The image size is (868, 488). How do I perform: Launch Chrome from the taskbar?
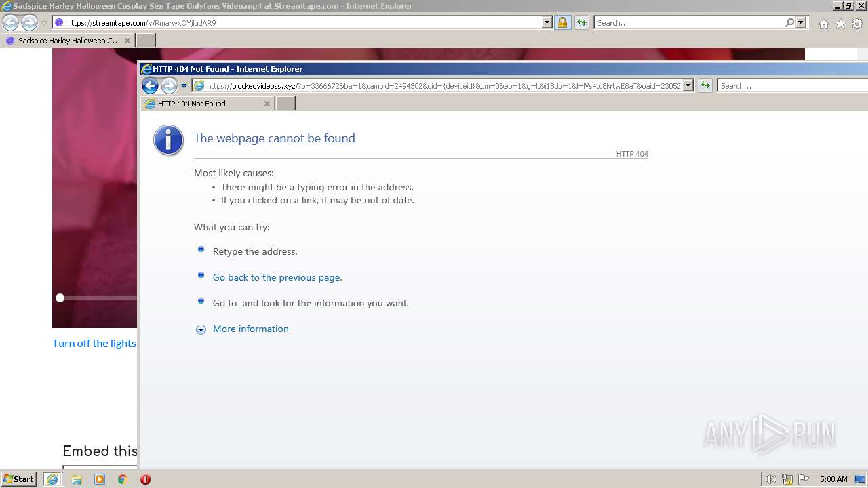pos(123,479)
